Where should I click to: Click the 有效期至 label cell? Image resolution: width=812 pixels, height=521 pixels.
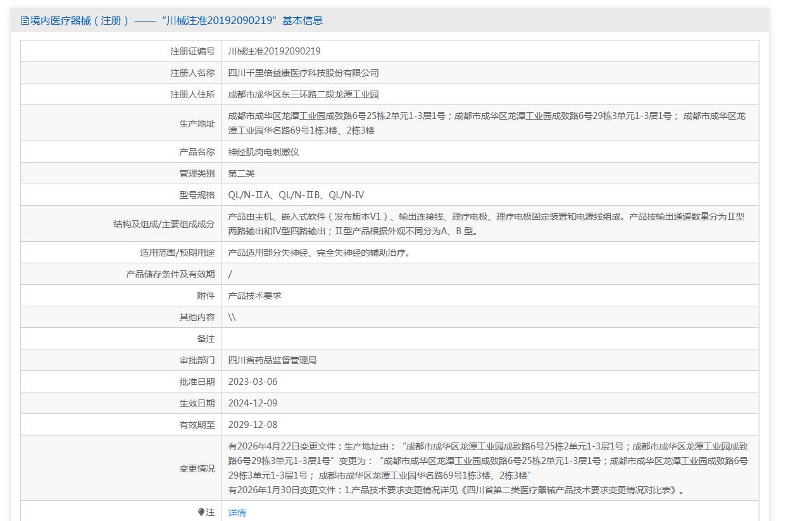(x=121, y=425)
